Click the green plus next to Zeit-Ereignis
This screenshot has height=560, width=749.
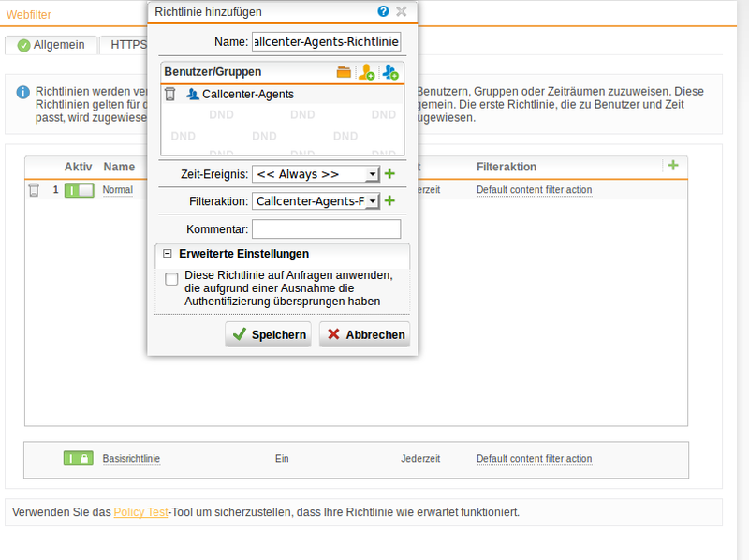(x=389, y=173)
